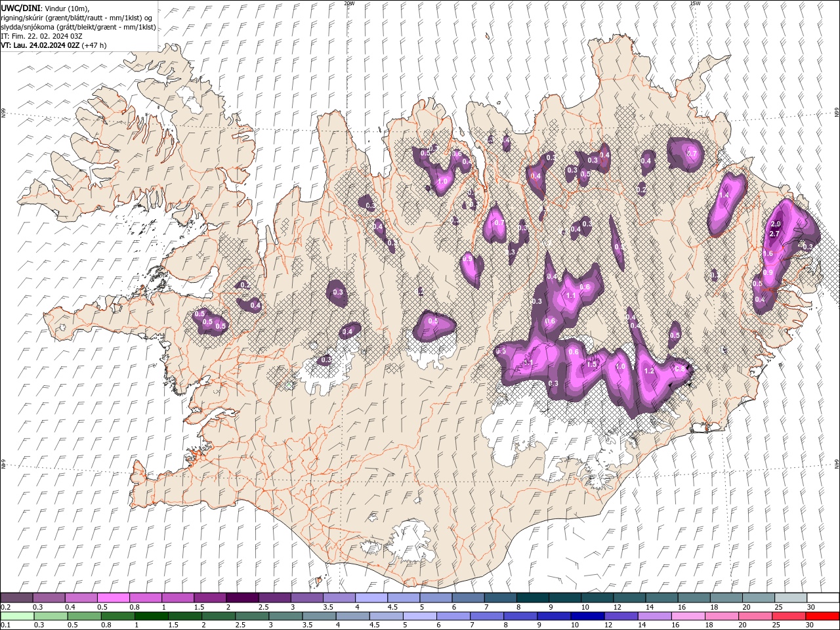Click the VT: Lau. 24.02.2024 02Z (+47 h) line
This screenshot has width=840, height=630.
coord(54,45)
